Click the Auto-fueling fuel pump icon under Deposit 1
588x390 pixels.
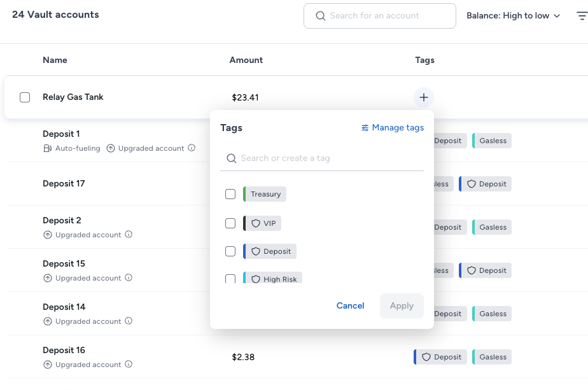(47, 148)
